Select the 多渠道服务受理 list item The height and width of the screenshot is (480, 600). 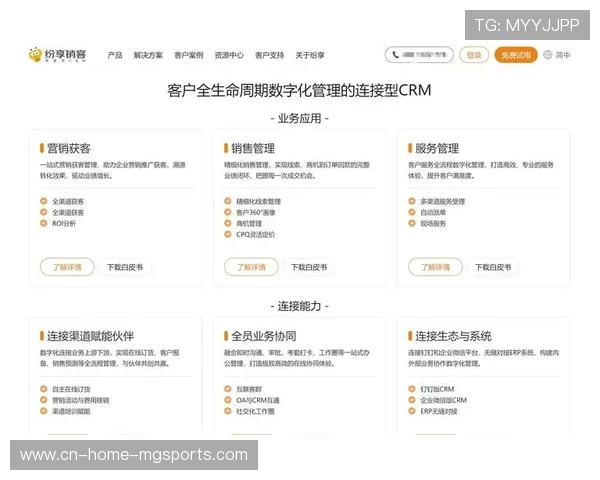pyautogui.click(x=443, y=201)
